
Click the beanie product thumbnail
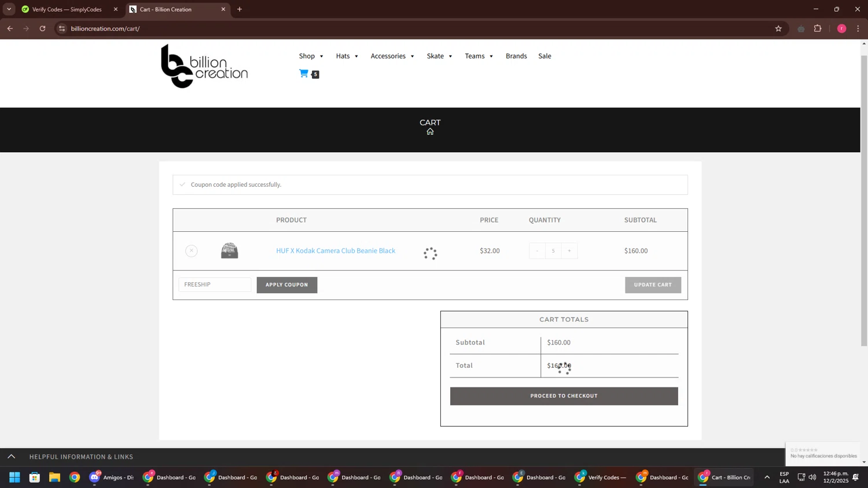230,251
